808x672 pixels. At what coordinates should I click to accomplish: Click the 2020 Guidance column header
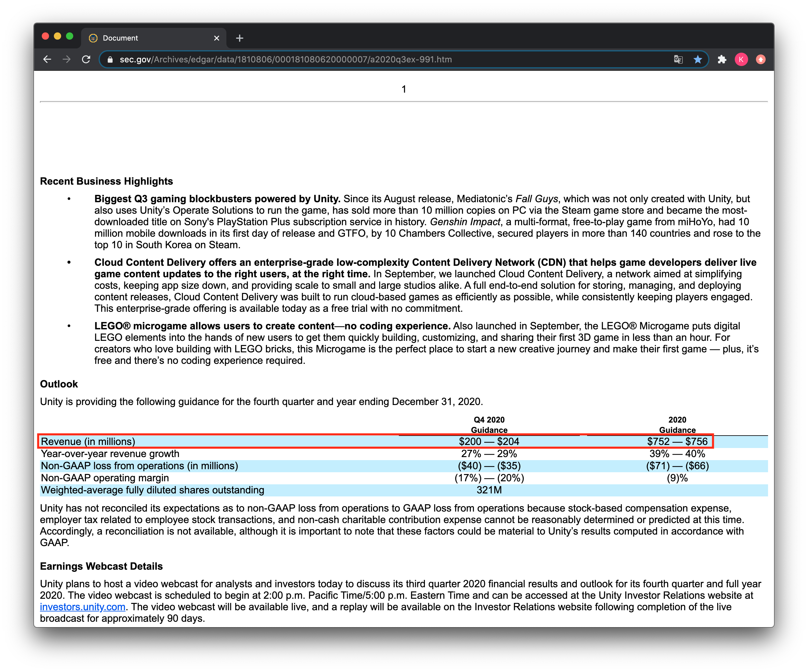677,424
